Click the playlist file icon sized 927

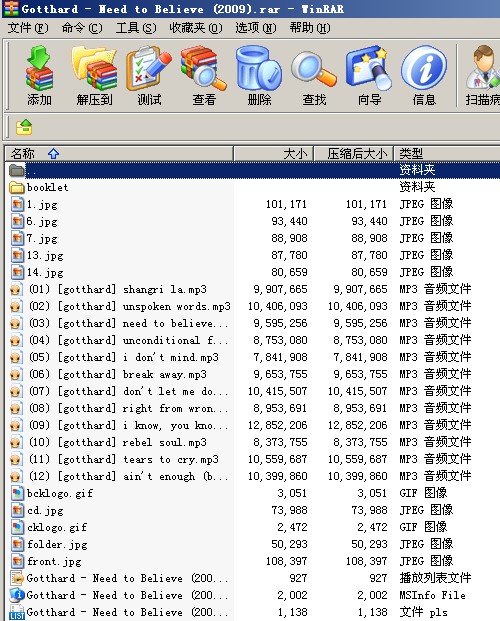coord(17,578)
